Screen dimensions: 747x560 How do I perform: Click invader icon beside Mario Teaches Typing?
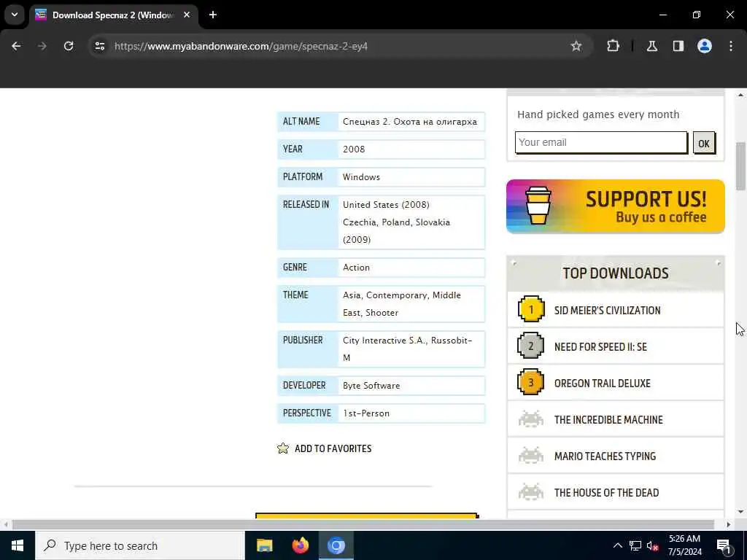pos(531,455)
